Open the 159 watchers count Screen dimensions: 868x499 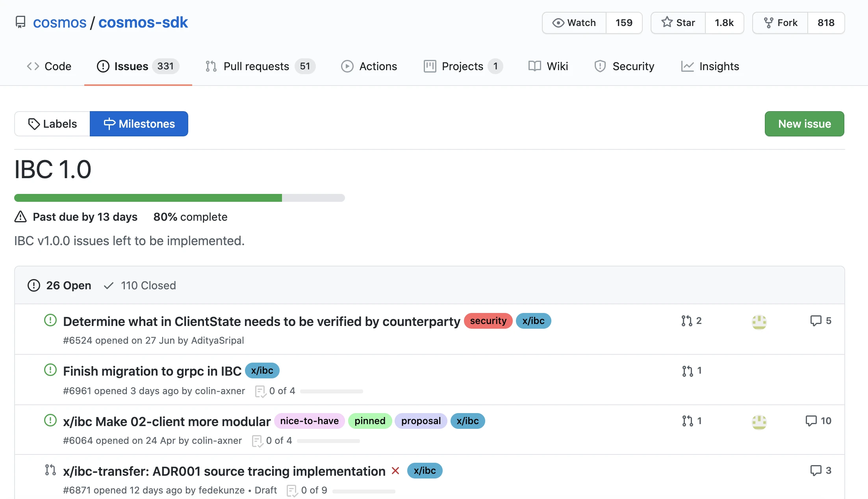pos(624,23)
